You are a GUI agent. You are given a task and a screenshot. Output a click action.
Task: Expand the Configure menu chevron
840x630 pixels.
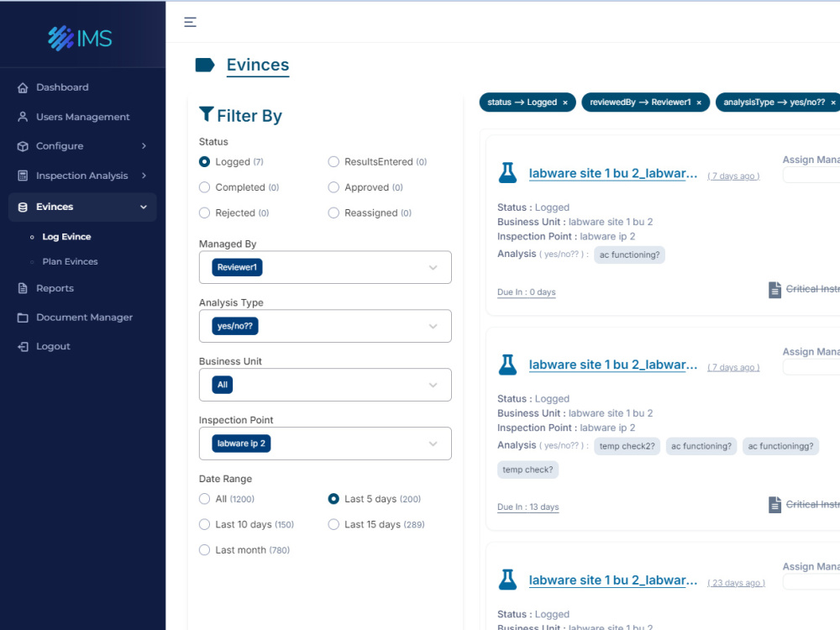144,146
